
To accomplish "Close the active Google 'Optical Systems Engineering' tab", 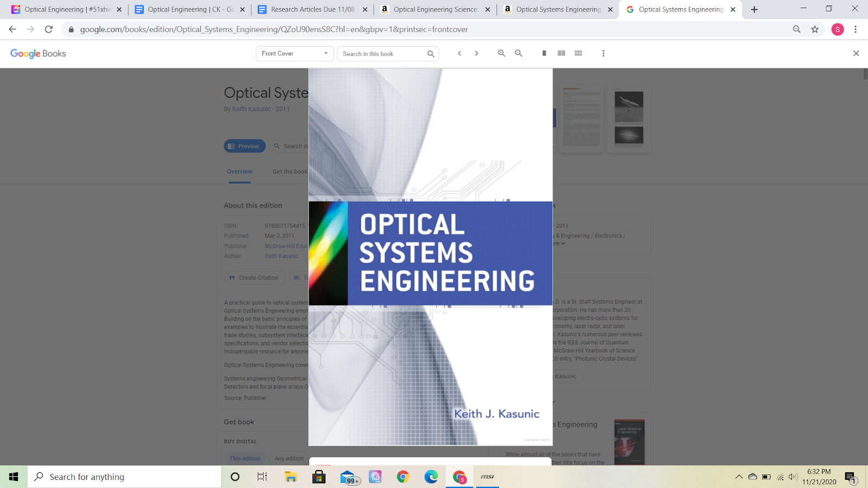I will [x=733, y=9].
